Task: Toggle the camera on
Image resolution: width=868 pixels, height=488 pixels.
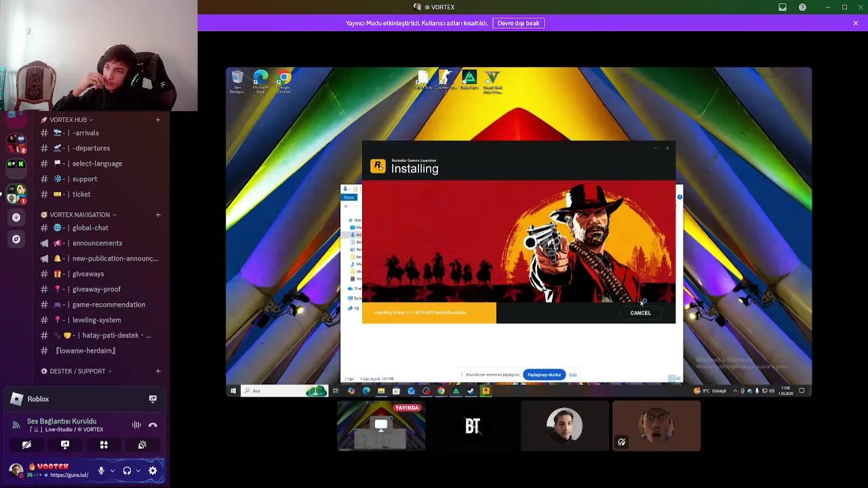Action: [x=26, y=445]
